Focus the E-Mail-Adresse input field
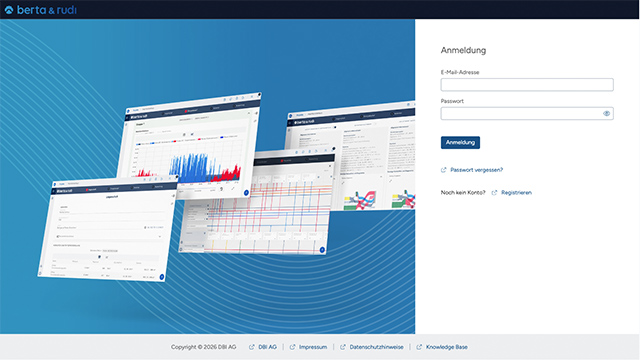Image resolution: width=640 pixels, height=360 pixels. point(527,84)
